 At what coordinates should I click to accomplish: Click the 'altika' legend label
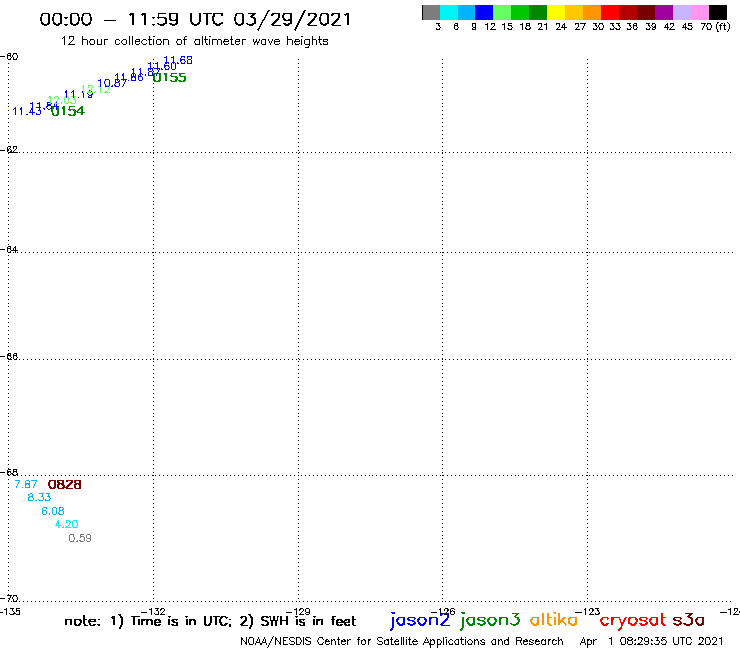coord(554,620)
